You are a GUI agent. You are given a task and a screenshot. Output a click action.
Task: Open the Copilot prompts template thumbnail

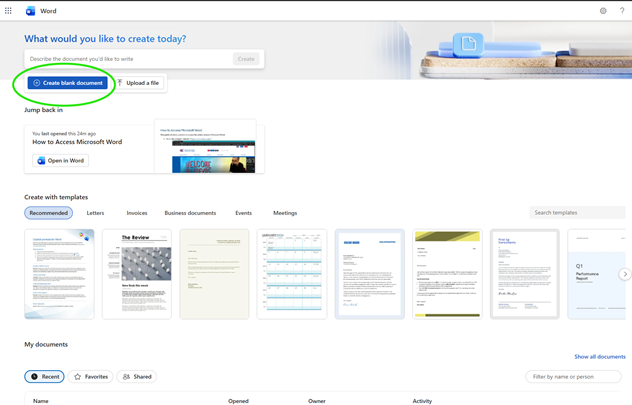tap(59, 274)
